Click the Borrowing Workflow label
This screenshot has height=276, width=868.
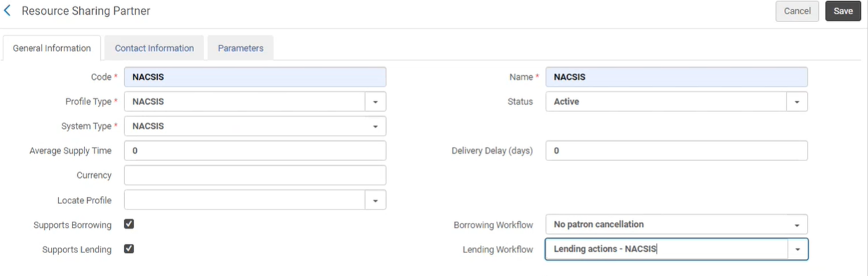(x=493, y=225)
